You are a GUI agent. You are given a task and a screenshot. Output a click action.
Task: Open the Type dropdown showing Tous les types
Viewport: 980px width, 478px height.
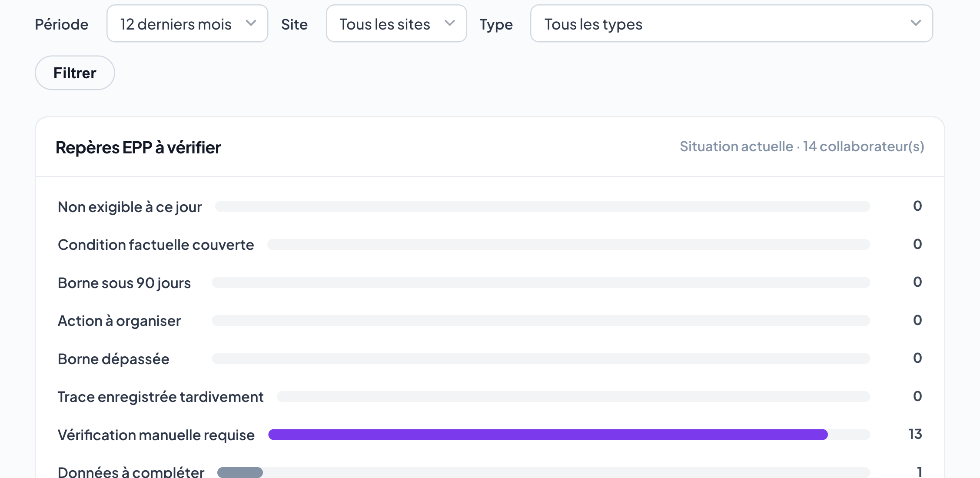pos(731,23)
